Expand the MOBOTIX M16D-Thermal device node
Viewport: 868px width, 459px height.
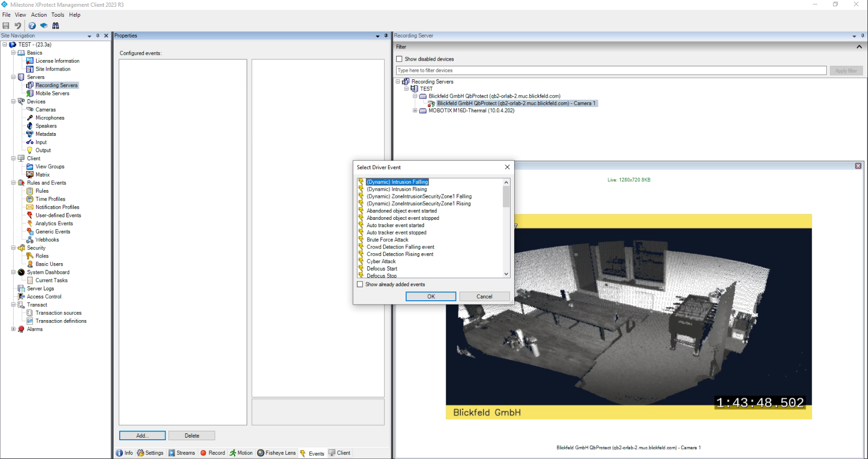coord(415,111)
